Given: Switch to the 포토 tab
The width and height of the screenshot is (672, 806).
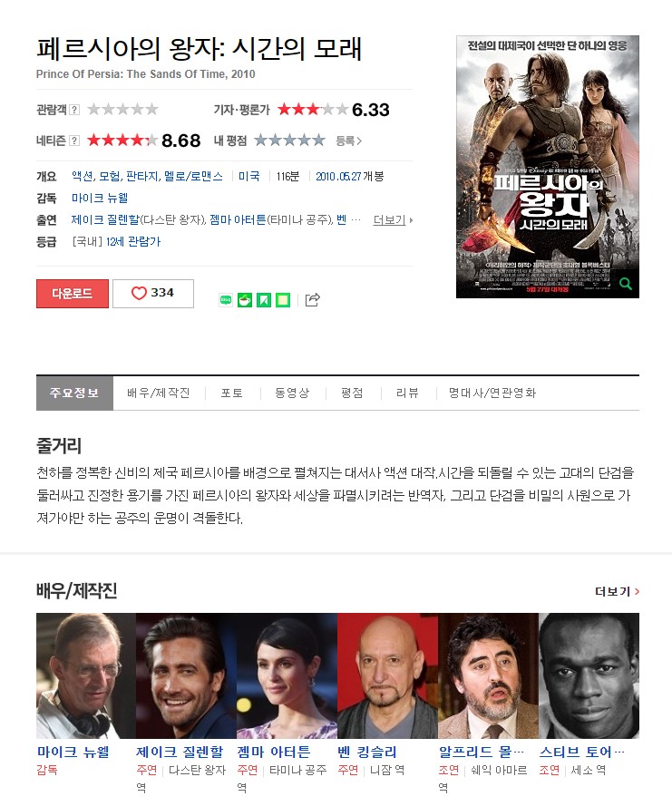Looking at the screenshot, I should 232,393.
